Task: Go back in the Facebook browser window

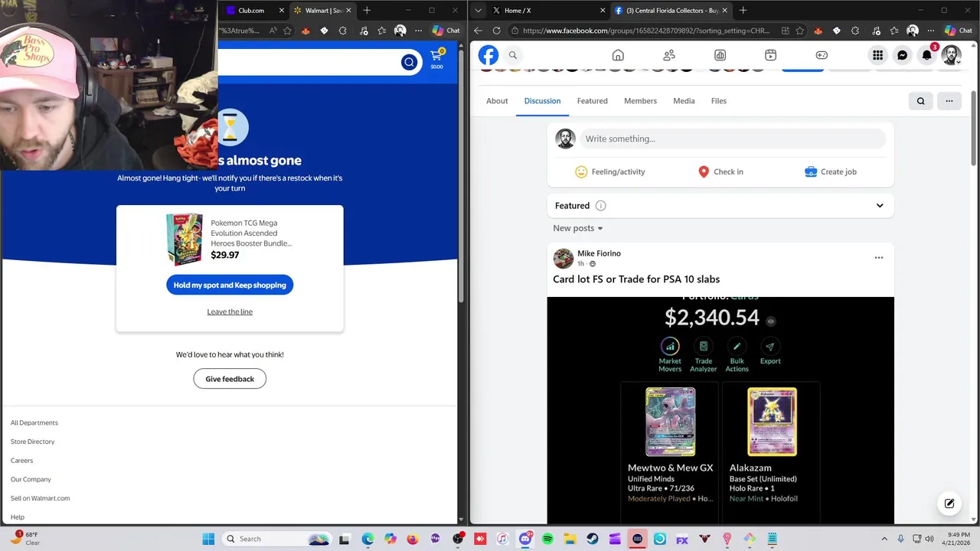Action: point(478,31)
